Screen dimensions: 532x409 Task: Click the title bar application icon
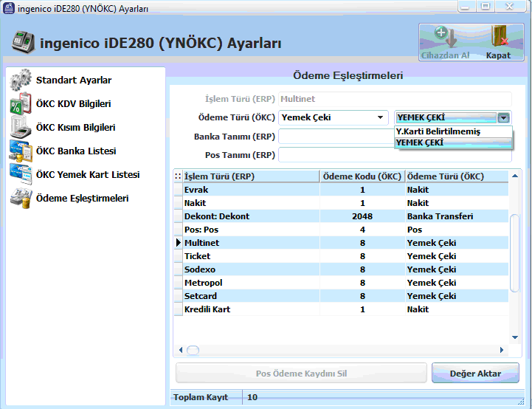pos(8,8)
